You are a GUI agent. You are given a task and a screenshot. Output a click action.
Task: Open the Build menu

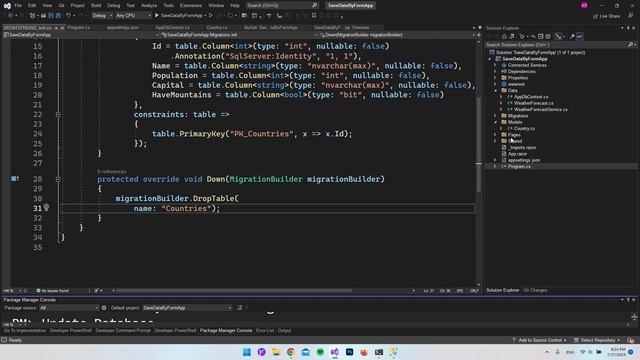pyautogui.click(x=96, y=6)
